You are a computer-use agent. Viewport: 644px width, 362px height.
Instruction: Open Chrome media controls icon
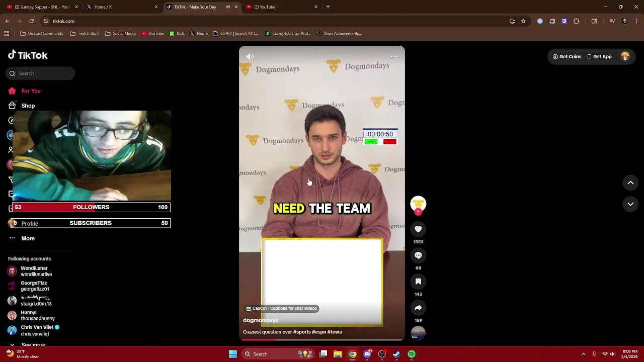click(x=612, y=21)
